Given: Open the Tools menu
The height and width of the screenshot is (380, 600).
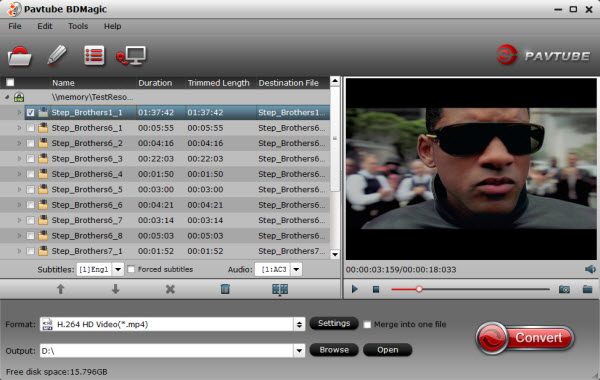Looking at the screenshot, I should 78,26.
